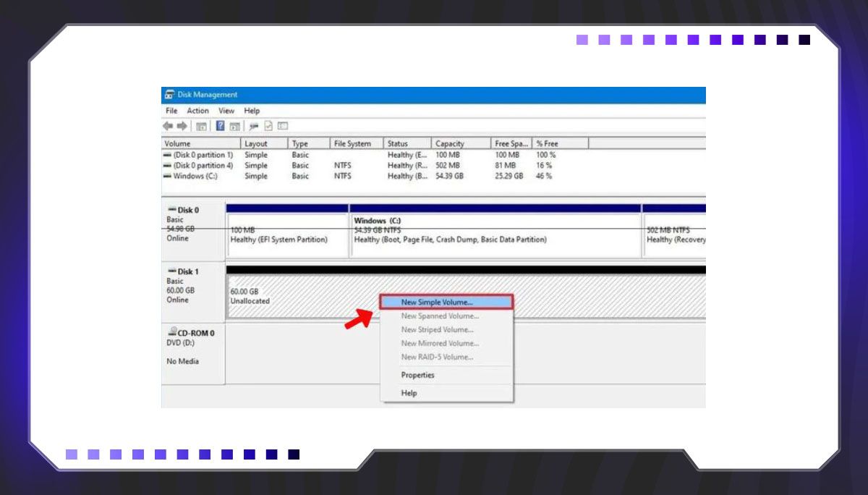Open the File menu
The width and height of the screenshot is (868, 495).
171,111
